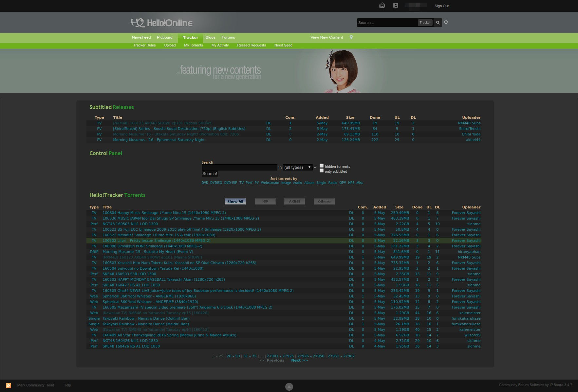578x392 pixels.
Task: Open the notifications icon in top bar
Action: point(396,6)
